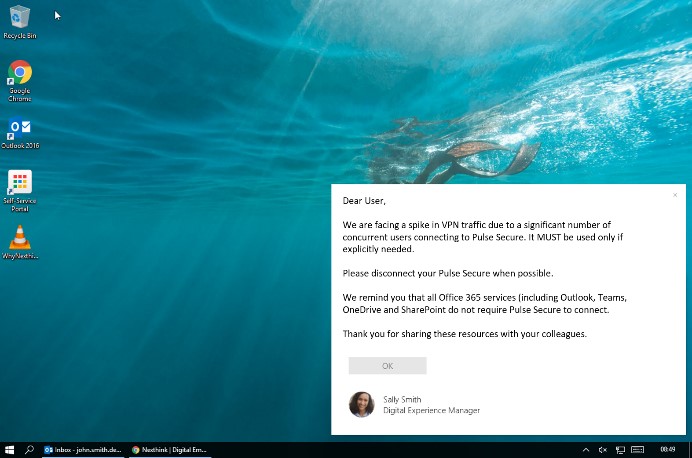The height and width of the screenshot is (458, 692).
Task: Dismiss the VPN notification with the X
Action: (x=675, y=195)
